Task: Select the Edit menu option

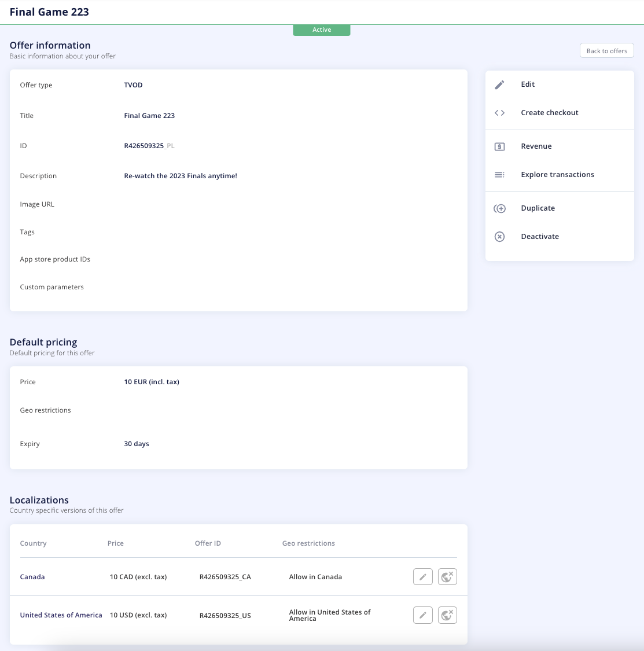Action: (x=528, y=84)
